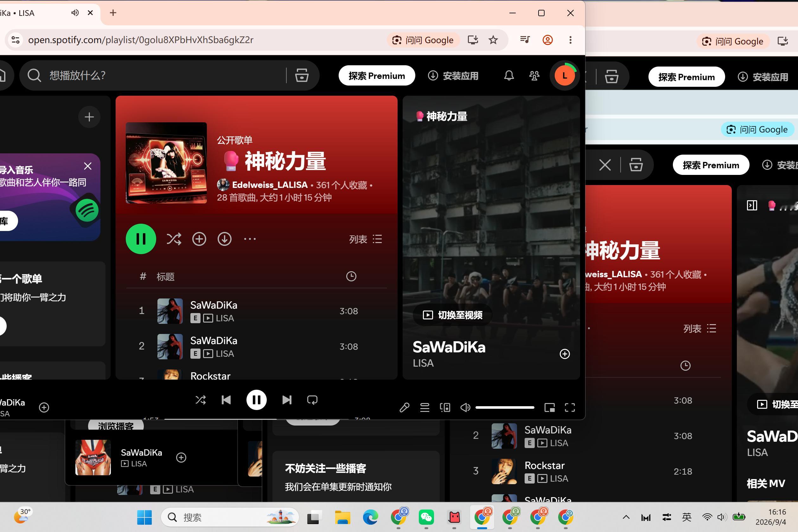Switch to video with 切换至视频 in front window
This screenshot has width=798, height=532.
(452, 315)
